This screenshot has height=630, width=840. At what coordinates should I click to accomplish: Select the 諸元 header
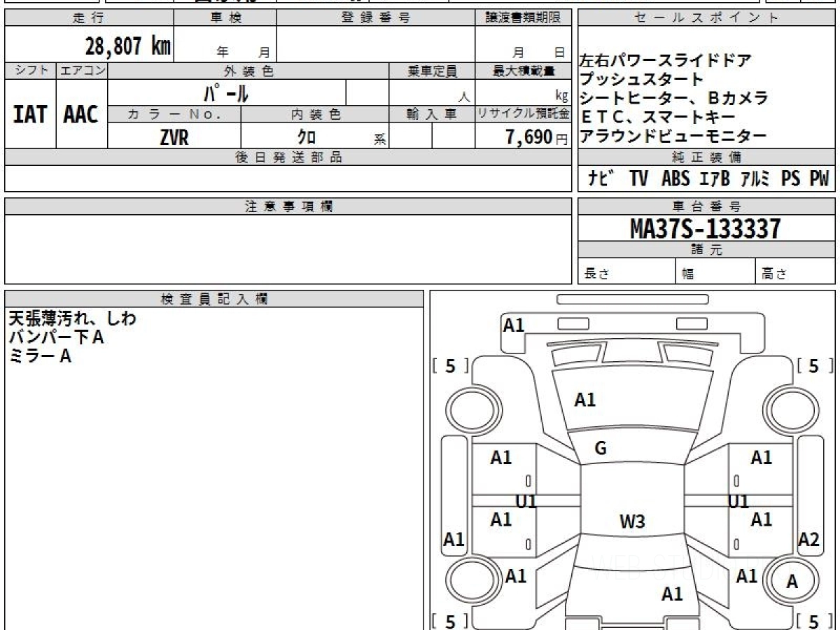[x=707, y=250]
